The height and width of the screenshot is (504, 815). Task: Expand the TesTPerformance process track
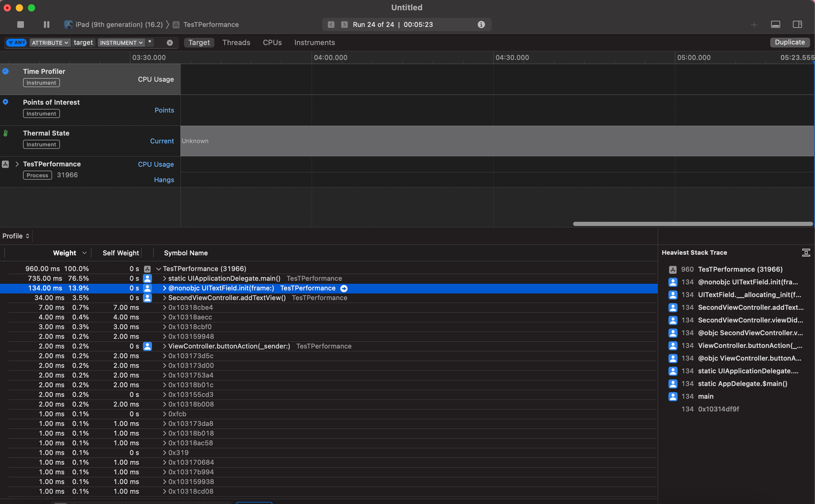(17, 164)
